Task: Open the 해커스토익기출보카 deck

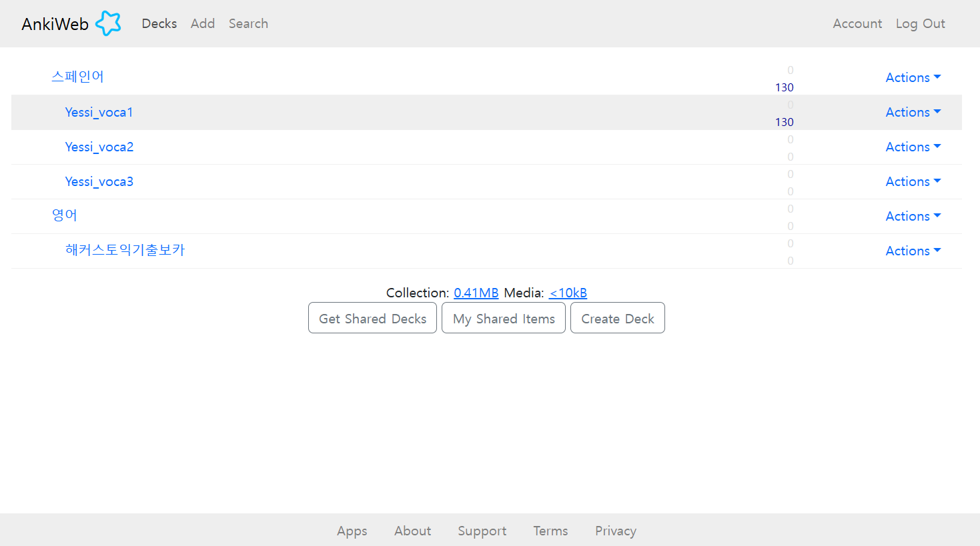Action: pos(125,250)
